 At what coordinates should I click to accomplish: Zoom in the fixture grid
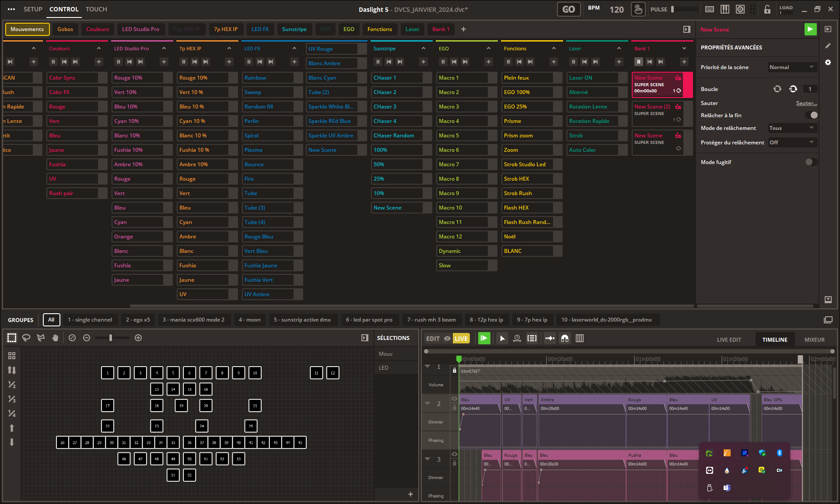138,338
